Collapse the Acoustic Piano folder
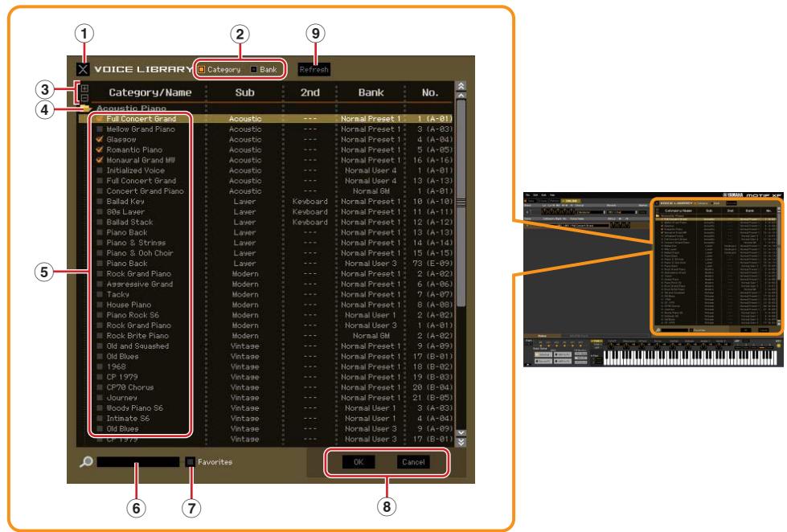This screenshot has height=532, width=787. [x=86, y=108]
